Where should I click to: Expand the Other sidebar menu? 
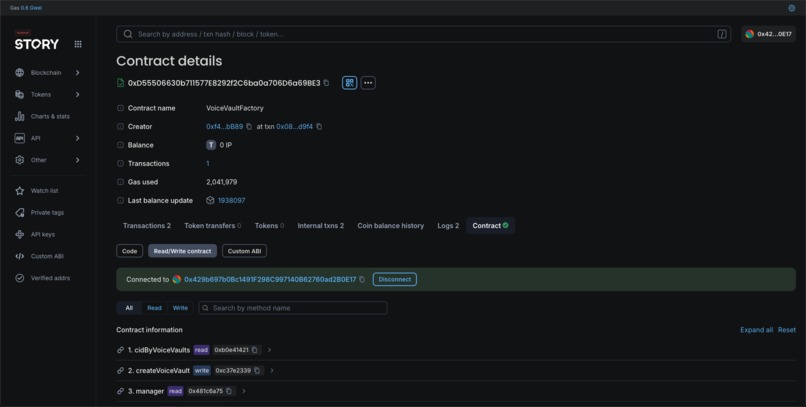(x=47, y=160)
